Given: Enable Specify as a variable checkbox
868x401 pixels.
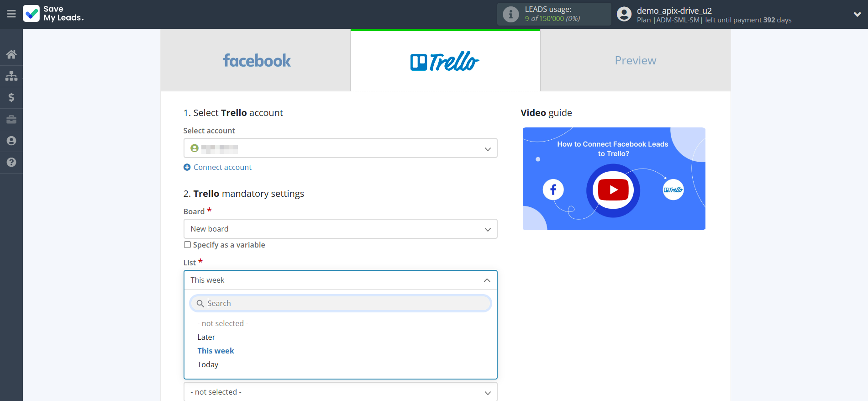Looking at the screenshot, I should (x=187, y=245).
